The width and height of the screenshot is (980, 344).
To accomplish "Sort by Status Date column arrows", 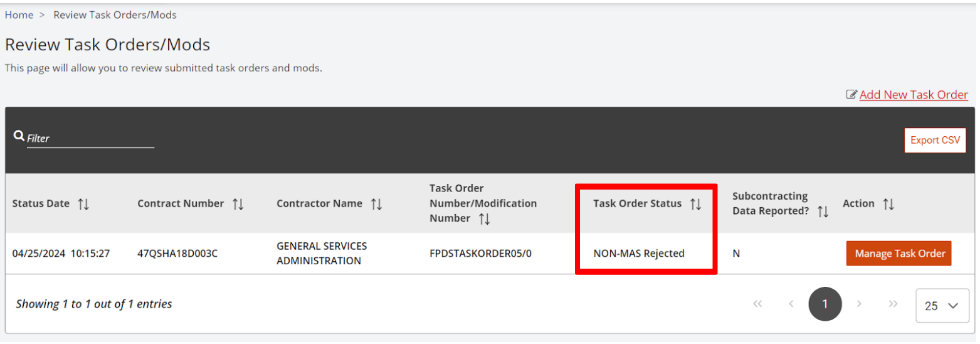I will tap(83, 204).
